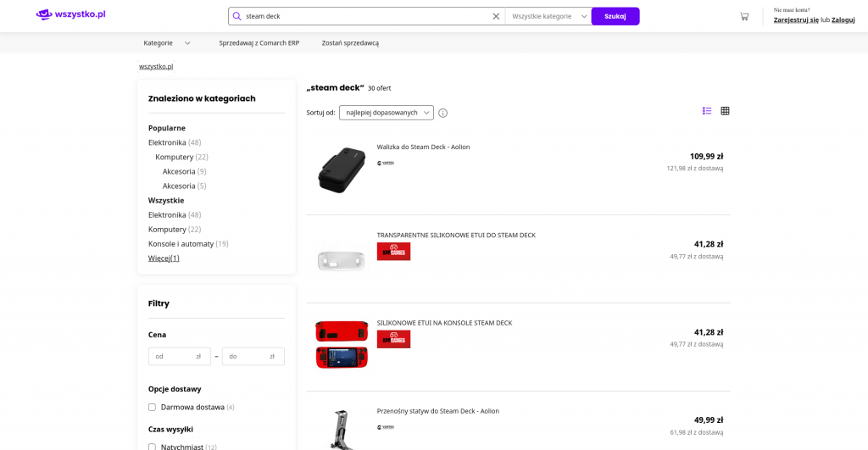Open the shopping cart
This screenshot has height=450, width=868.
(744, 16)
